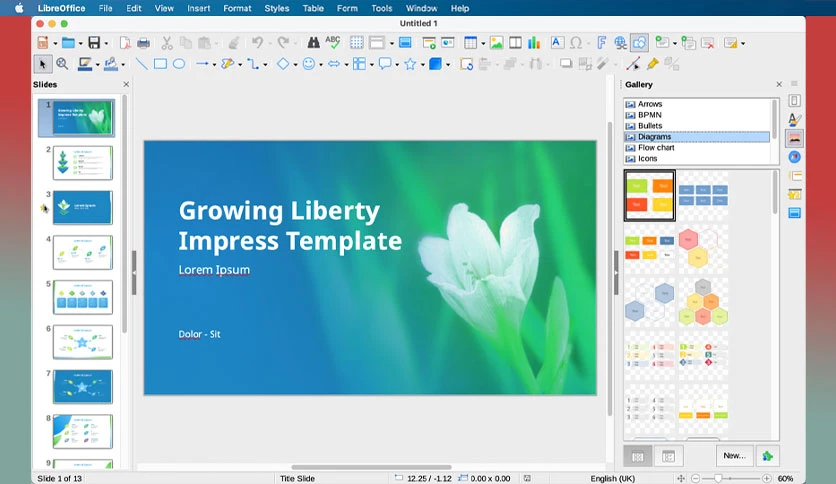Toggle the Show Draw Functions button
Screen dimensions: 836x484
[639, 43]
